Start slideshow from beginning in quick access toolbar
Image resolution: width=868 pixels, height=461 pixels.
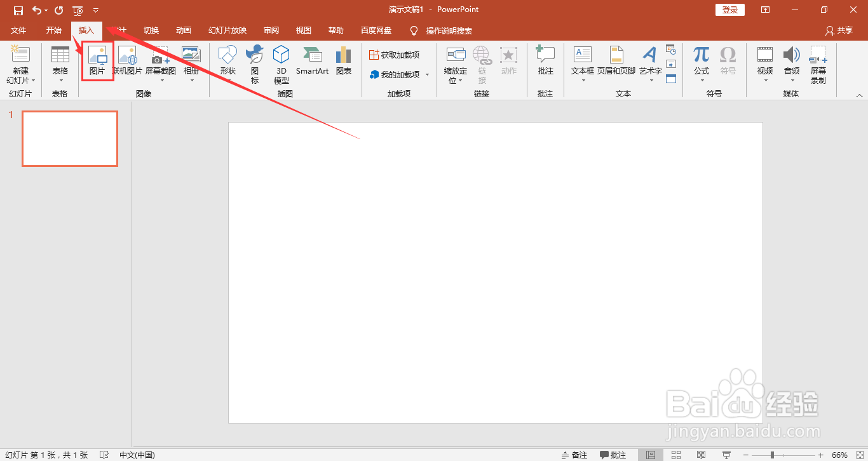pyautogui.click(x=78, y=10)
